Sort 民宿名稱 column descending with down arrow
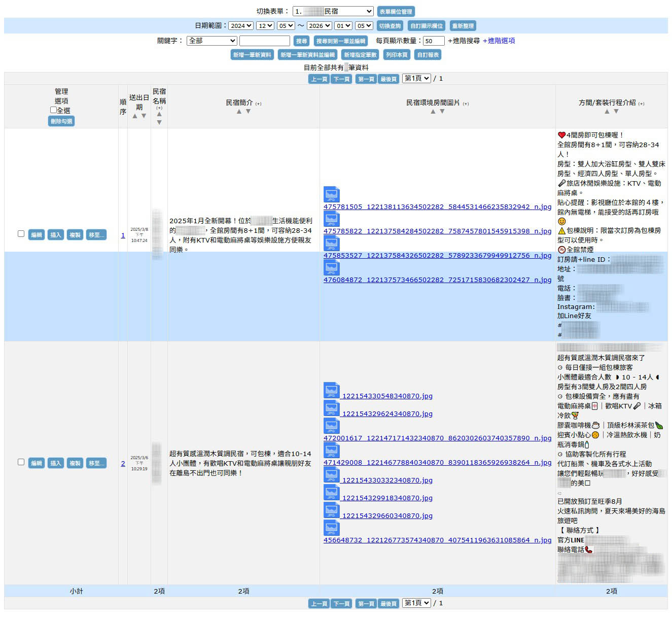This screenshot has height=620, width=672. pyautogui.click(x=159, y=122)
